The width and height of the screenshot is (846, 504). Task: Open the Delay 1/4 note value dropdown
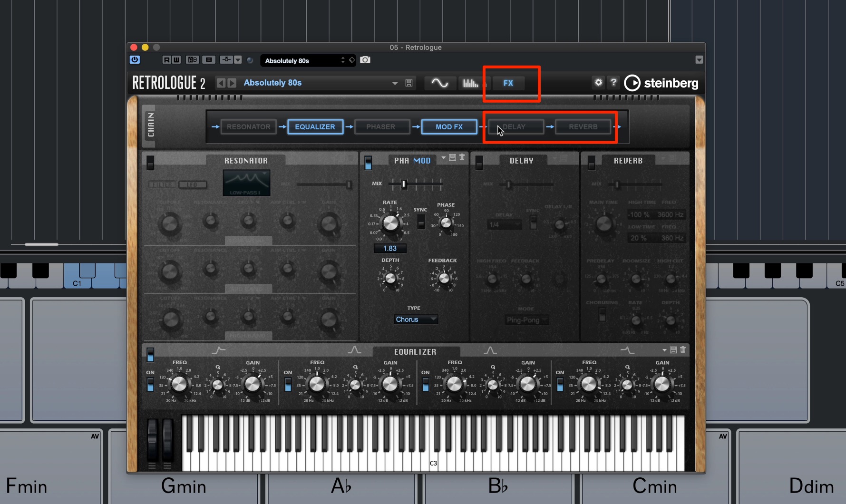coord(505,224)
